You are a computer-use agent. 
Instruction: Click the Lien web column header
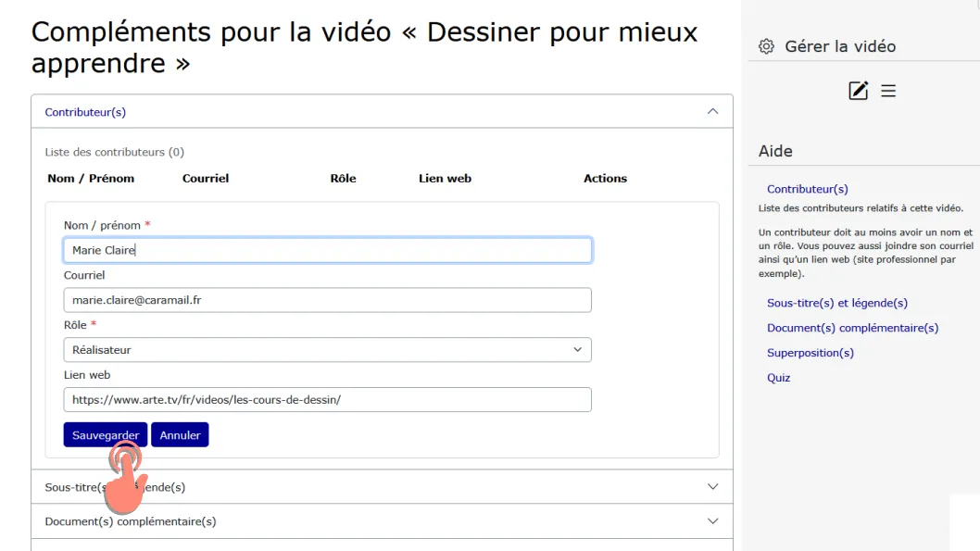(x=445, y=178)
